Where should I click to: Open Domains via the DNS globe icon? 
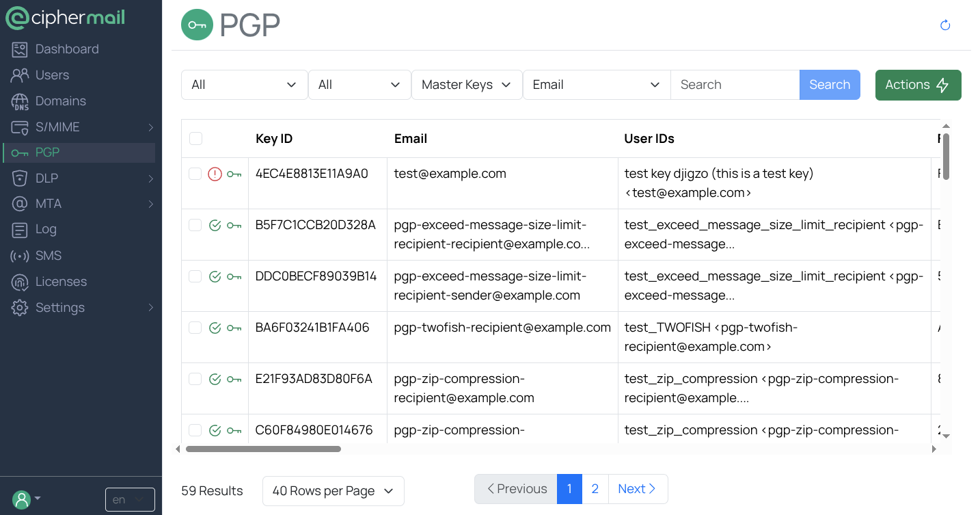pos(20,102)
